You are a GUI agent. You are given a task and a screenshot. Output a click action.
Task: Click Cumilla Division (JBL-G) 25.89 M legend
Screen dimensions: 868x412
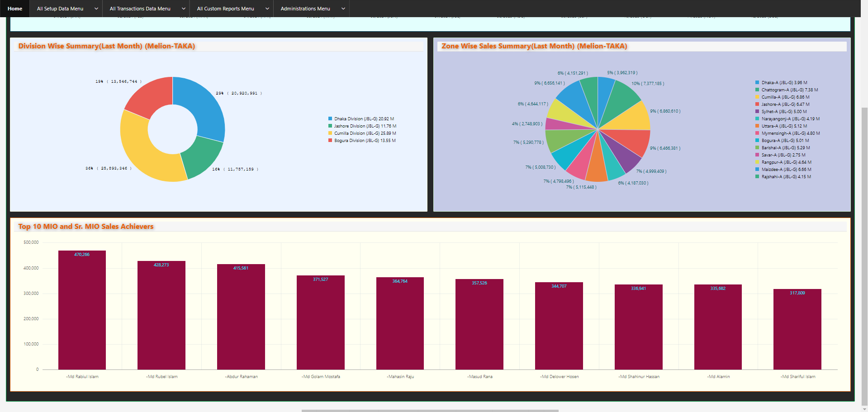coord(365,133)
